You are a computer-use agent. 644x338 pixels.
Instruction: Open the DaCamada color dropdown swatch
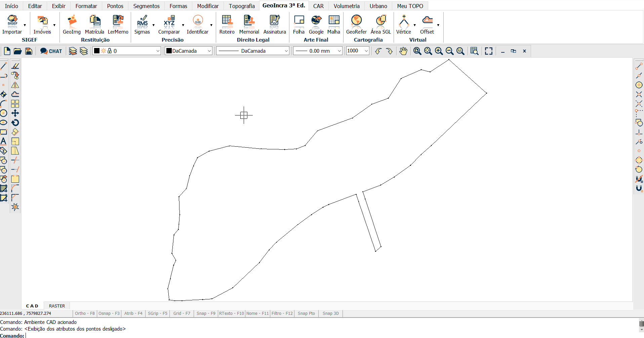(188, 51)
